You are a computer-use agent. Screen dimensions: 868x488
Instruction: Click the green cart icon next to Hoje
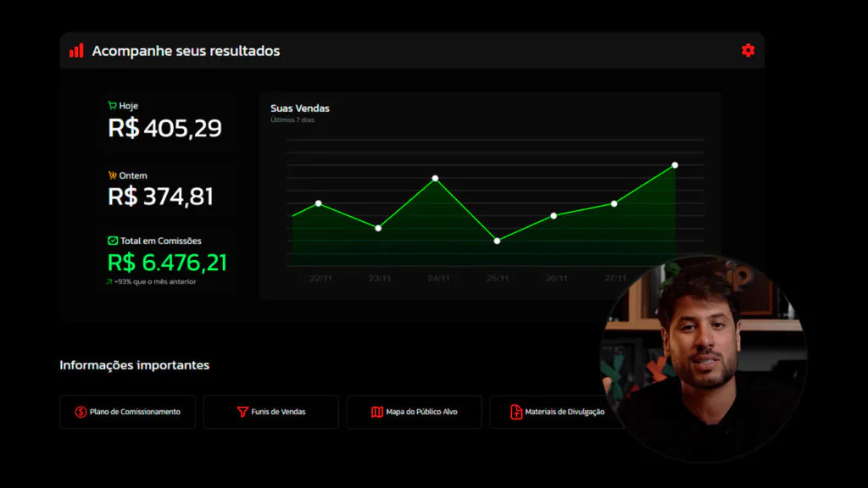[x=112, y=106]
